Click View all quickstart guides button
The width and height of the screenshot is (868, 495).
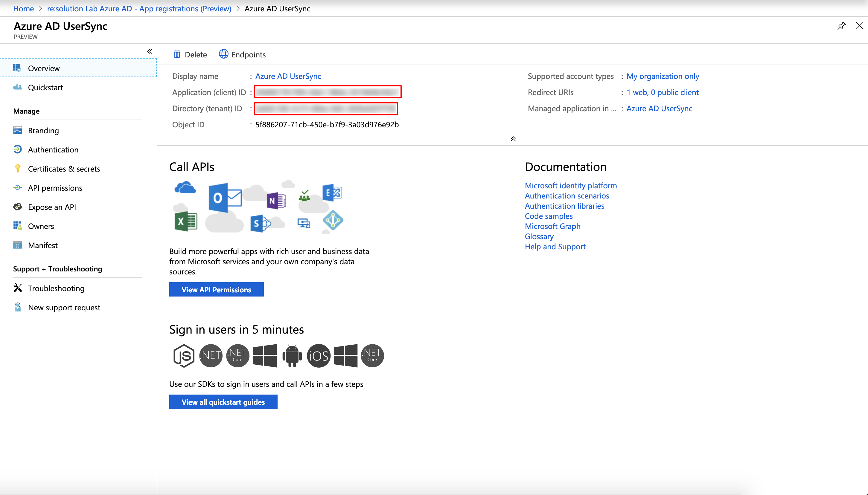[x=223, y=402]
